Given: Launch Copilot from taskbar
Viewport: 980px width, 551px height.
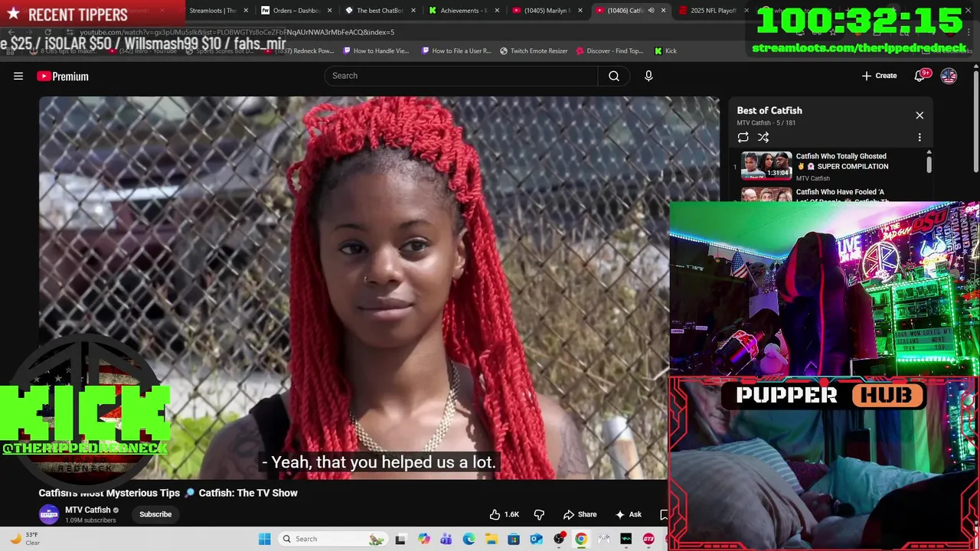Looking at the screenshot, I should (x=424, y=539).
